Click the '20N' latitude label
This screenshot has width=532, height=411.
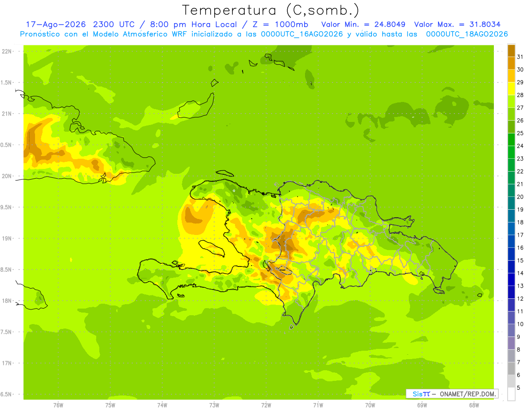8,176
